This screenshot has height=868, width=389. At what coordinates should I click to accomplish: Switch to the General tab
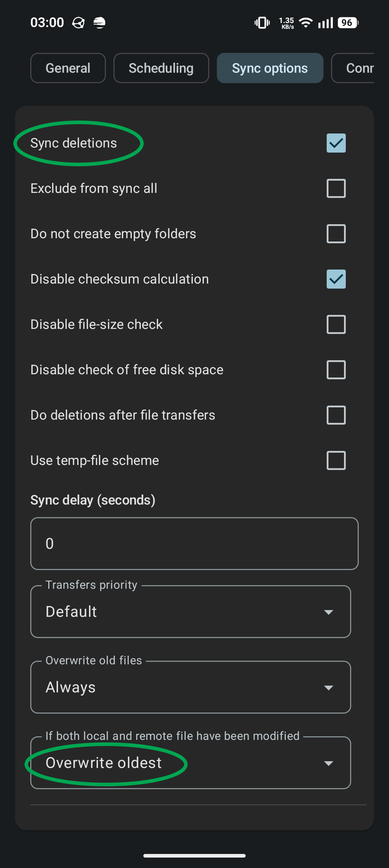click(68, 68)
